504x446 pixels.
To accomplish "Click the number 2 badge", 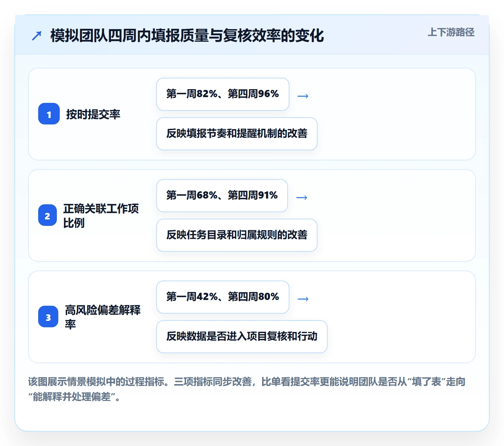I will point(48,215).
